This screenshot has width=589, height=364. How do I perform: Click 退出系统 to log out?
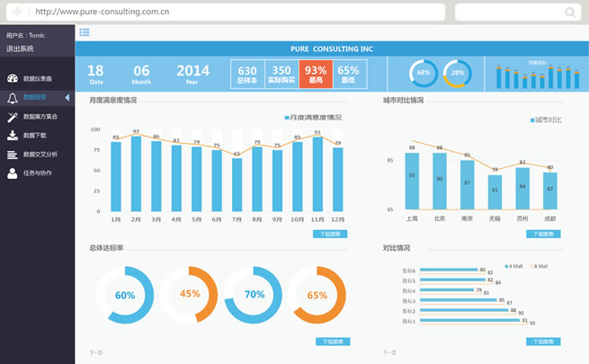(20, 49)
